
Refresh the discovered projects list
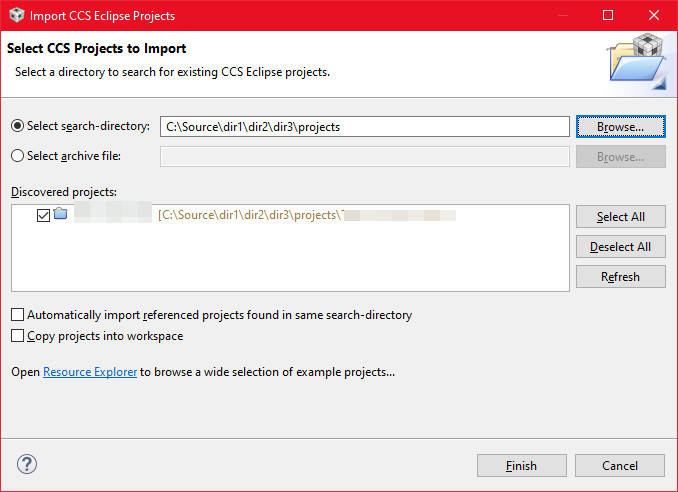click(x=620, y=276)
